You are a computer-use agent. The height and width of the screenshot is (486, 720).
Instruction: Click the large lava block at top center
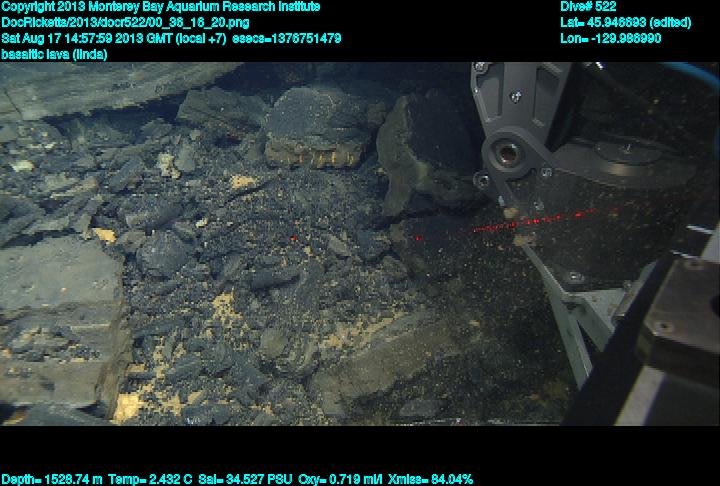(318, 122)
